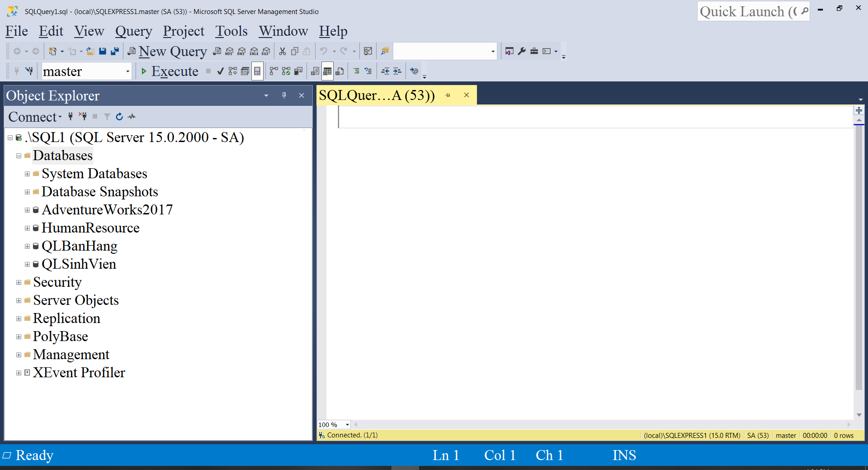Parse the query using checkmark icon
The image size is (868, 470).
(220, 71)
